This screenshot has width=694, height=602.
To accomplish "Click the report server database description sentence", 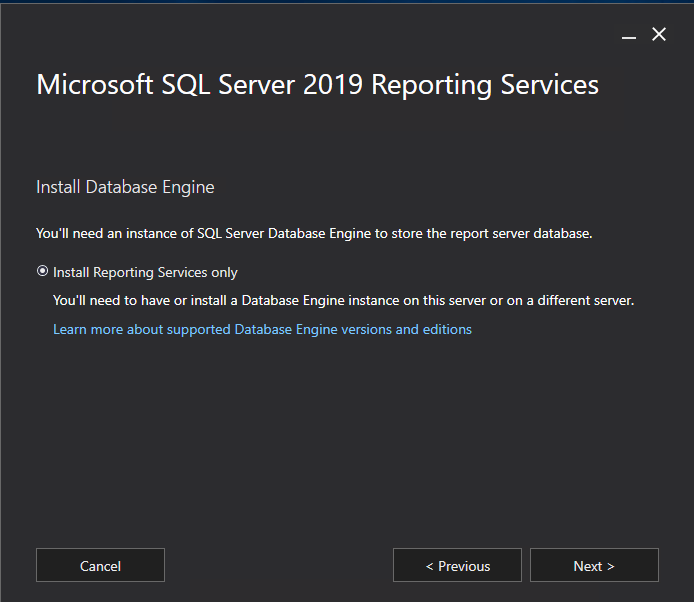I will point(314,234).
